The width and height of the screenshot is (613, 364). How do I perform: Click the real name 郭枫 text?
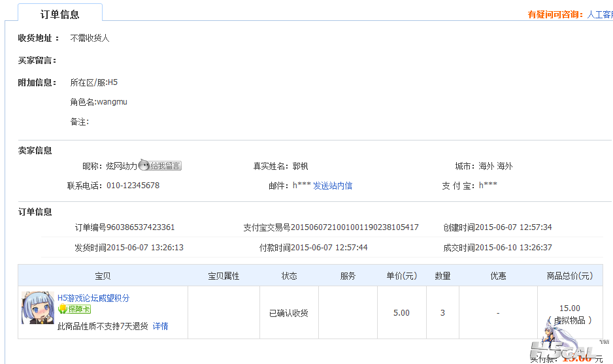click(300, 166)
